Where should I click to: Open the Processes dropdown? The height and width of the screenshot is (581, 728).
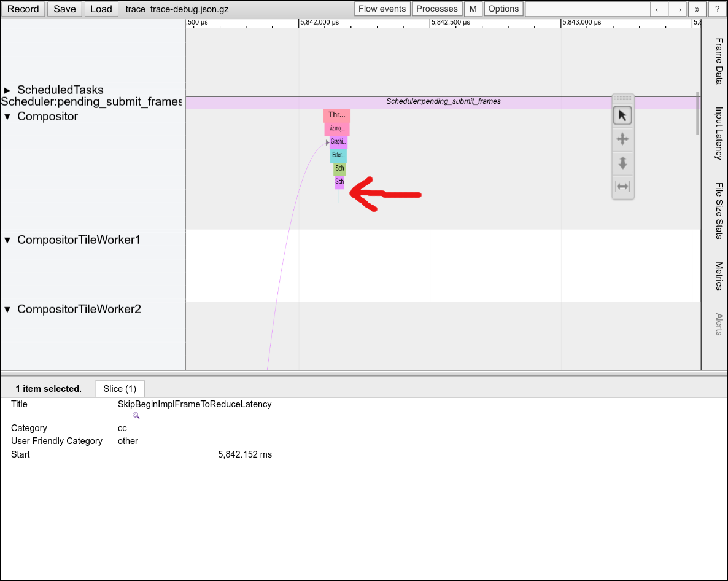click(x=437, y=9)
